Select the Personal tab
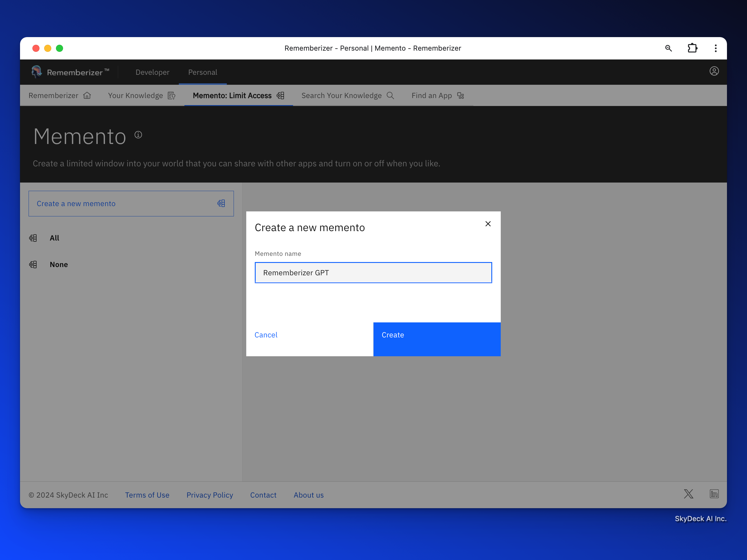 203,72
